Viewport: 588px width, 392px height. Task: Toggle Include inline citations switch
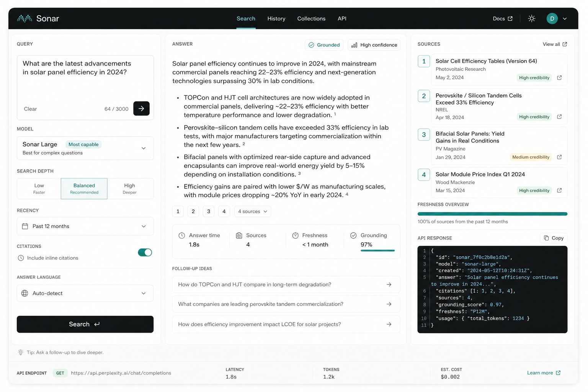point(145,252)
